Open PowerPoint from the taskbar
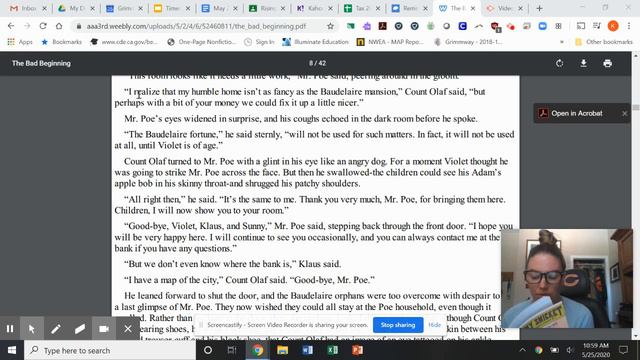The image size is (640, 360). pos(357,350)
